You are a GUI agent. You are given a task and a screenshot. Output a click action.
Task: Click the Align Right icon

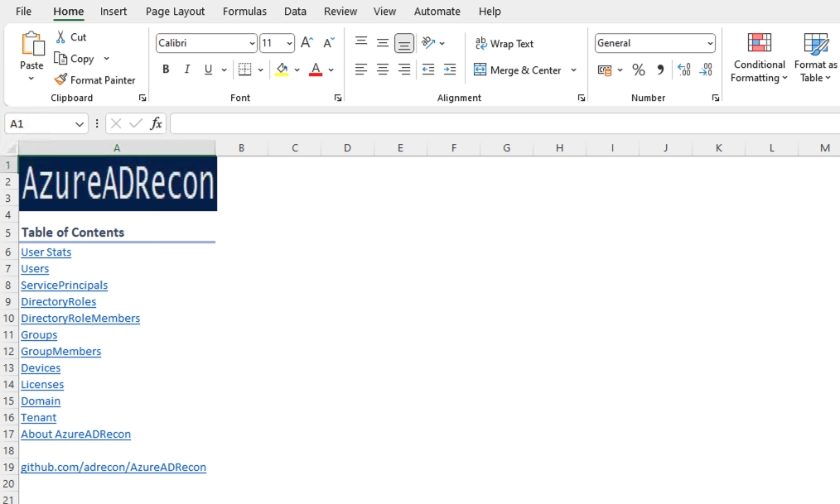[x=404, y=70]
